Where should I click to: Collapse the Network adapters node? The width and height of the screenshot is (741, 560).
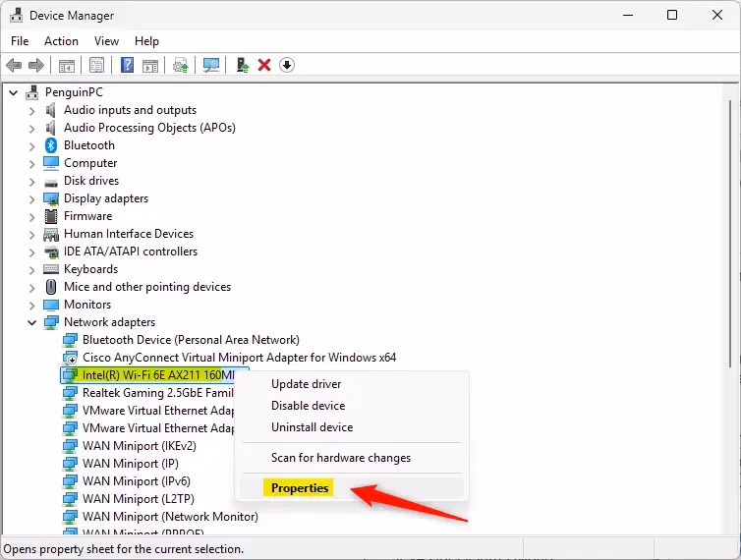click(32, 322)
